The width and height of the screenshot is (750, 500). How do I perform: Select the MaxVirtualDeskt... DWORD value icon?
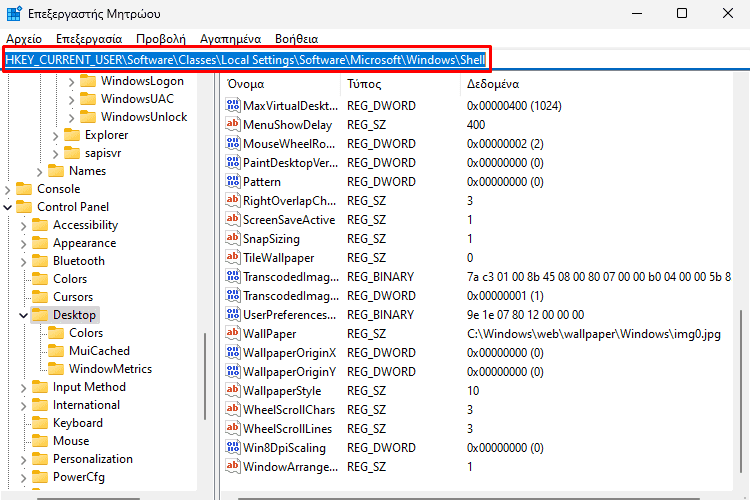point(233,105)
